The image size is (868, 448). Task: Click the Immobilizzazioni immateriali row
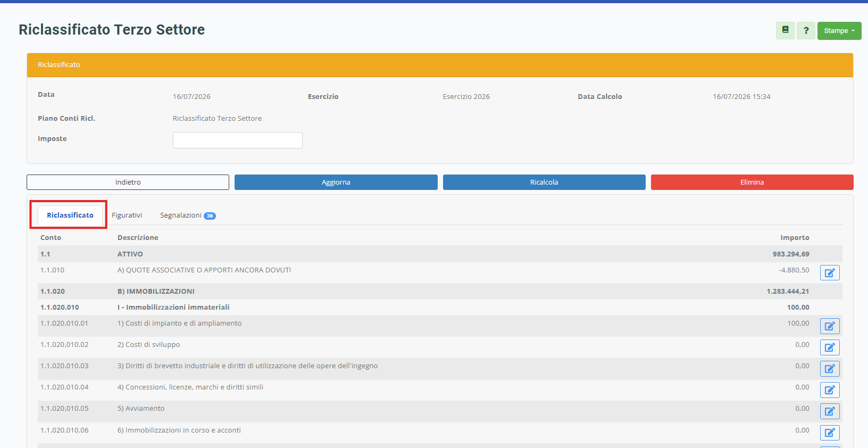[440, 307]
